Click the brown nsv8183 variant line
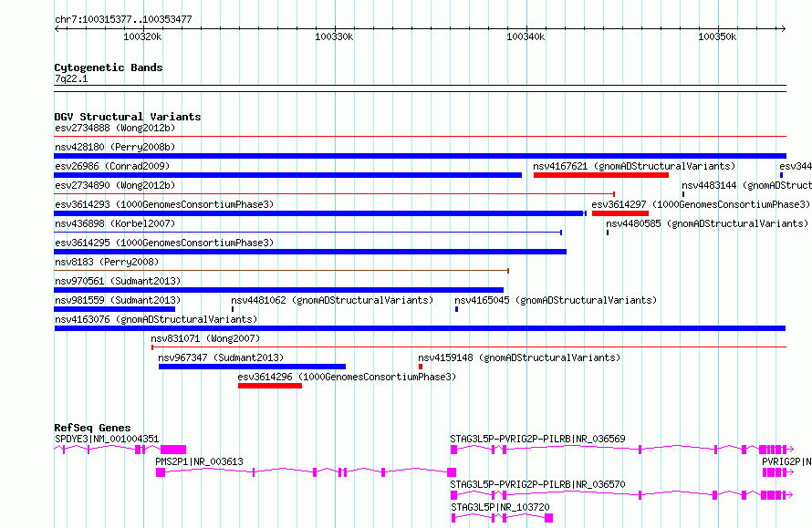 click(x=281, y=271)
